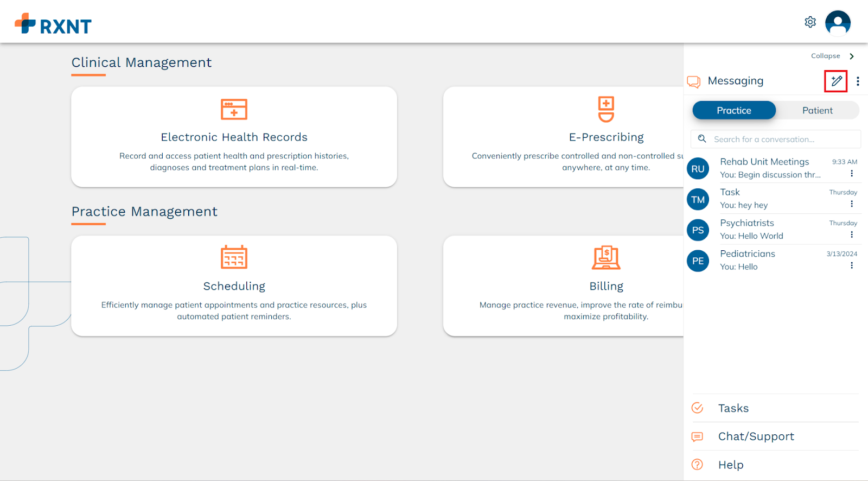Image resolution: width=868 pixels, height=481 pixels.
Task: Click the 'You: hey hey' message preview
Action: (744, 205)
